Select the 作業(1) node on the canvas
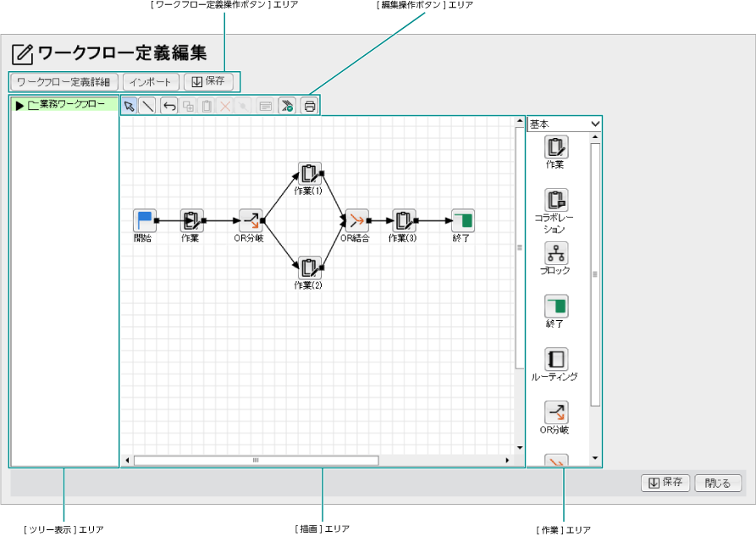Viewport: 756px width, 542px height. (x=309, y=174)
